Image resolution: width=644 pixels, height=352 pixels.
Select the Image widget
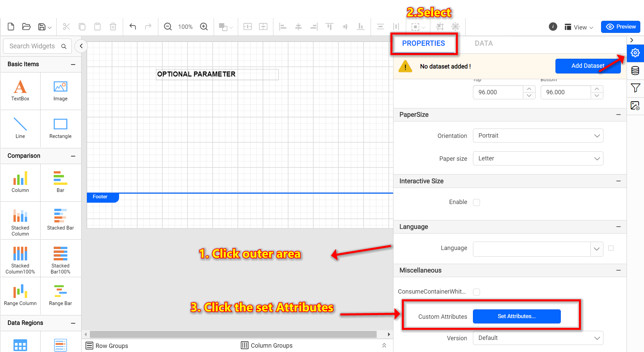[60, 91]
